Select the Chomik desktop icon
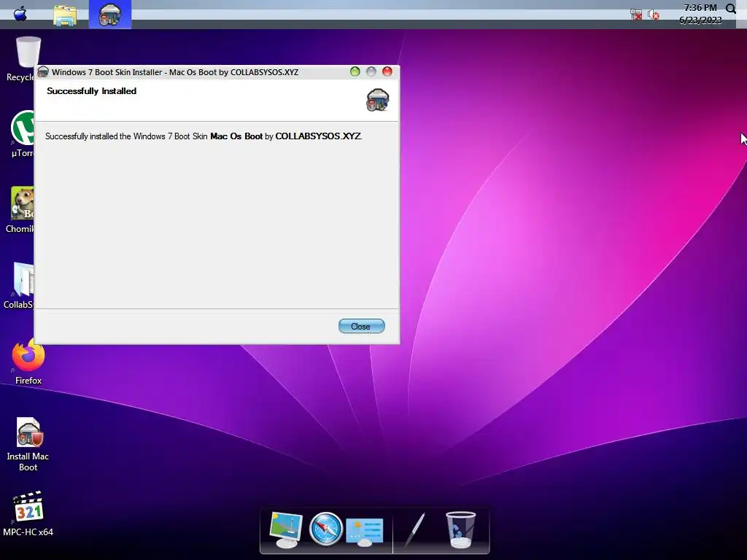This screenshot has height=560, width=747. tap(20, 210)
